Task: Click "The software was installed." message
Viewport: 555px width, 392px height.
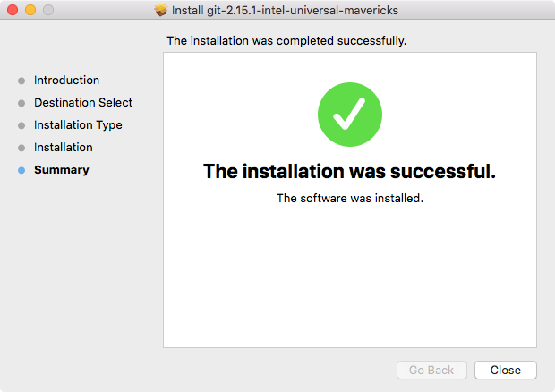Action: click(x=349, y=199)
